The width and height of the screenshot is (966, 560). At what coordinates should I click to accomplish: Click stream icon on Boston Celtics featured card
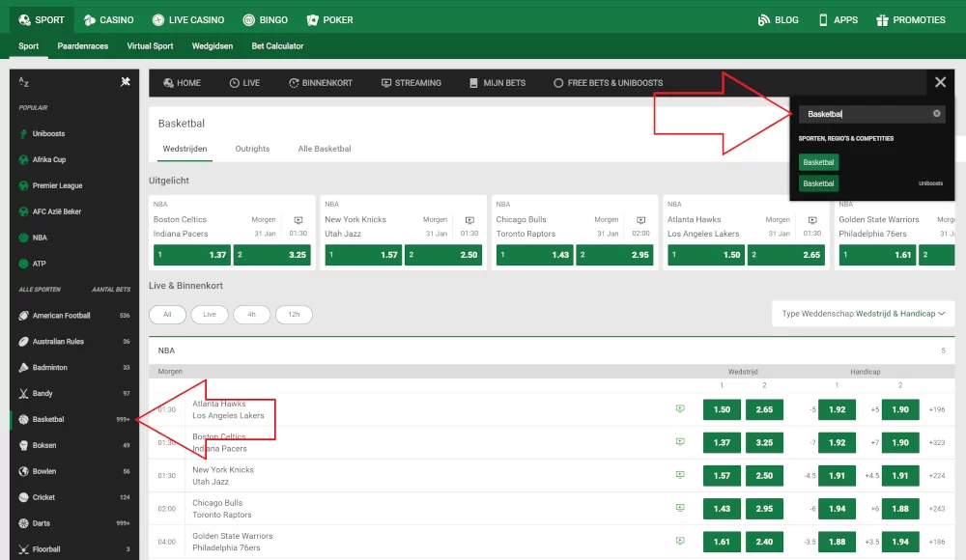coord(298,220)
